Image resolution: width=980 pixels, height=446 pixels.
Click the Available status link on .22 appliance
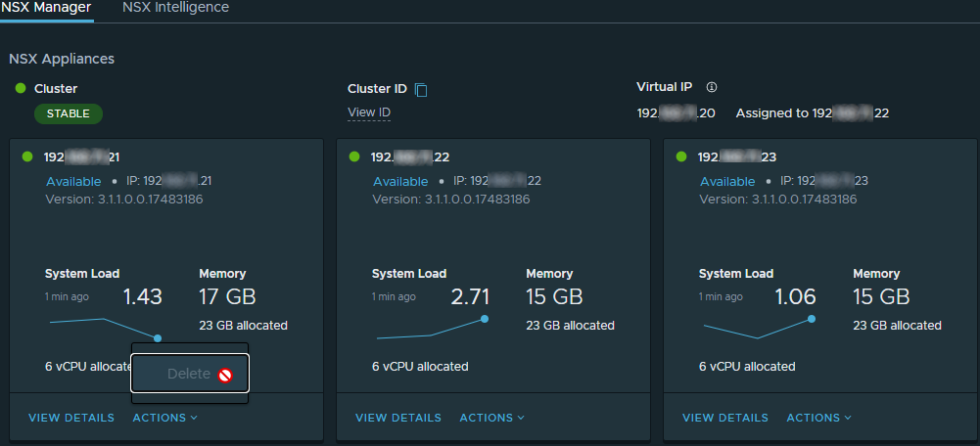click(x=400, y=182)
